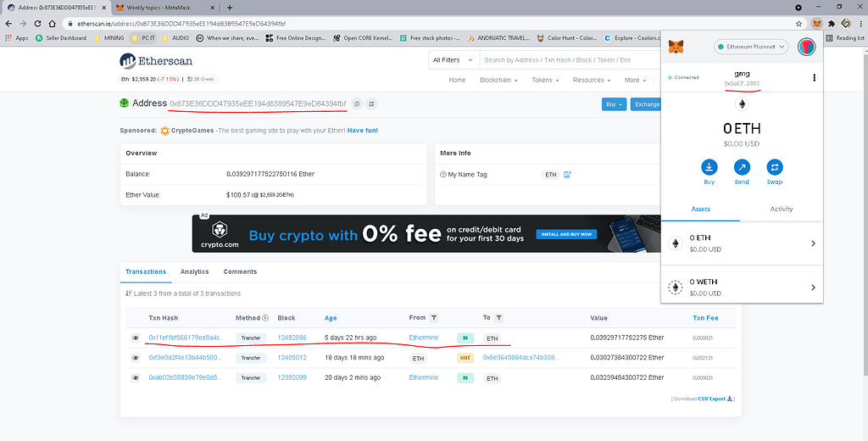Click the Have fun! sponsored link

pos(363,131)
